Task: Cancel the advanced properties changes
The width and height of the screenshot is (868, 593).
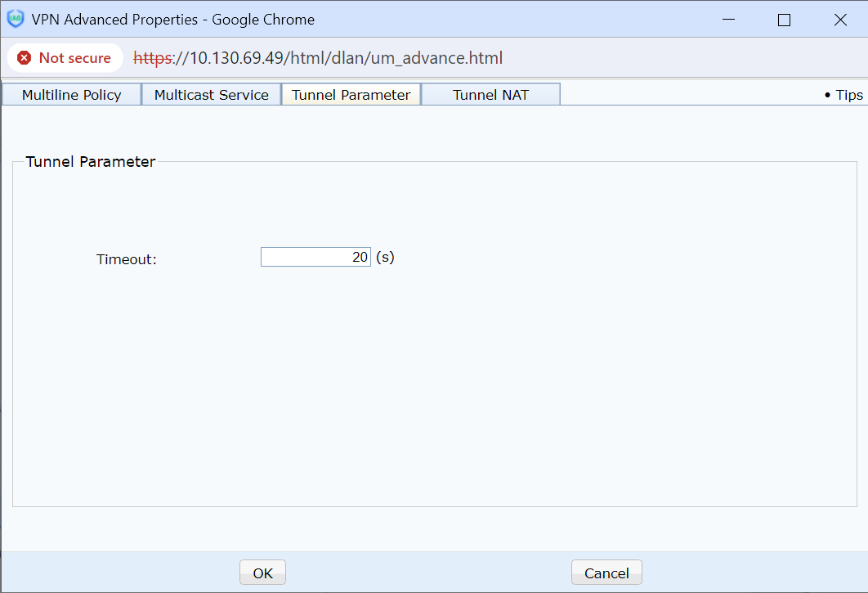Action: pyautogui.click(x=606, y=573)
